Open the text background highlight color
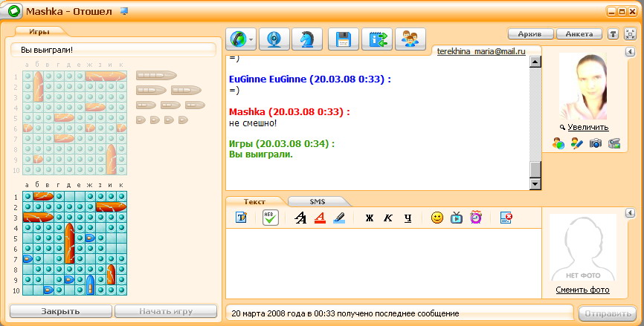The height and width of the screenshot is (326, 644). coord(339,218)
